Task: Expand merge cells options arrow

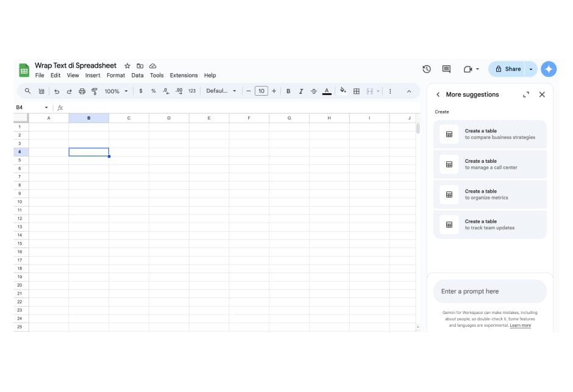Action: tap(378, 91)
